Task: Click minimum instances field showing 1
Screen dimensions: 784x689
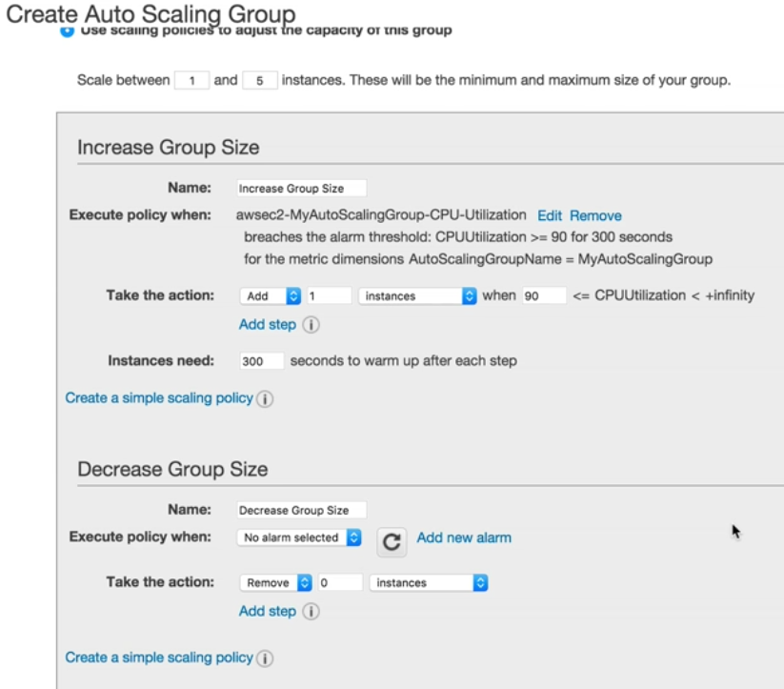Action: (191, 81)
